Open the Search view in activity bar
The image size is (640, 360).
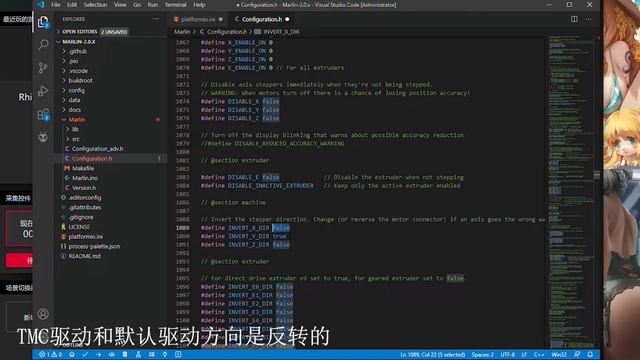click(x=43, y=44)
